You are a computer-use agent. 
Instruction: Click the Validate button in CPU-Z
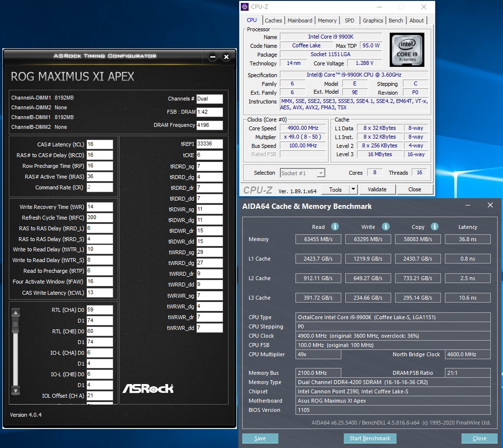pos(377,189)
